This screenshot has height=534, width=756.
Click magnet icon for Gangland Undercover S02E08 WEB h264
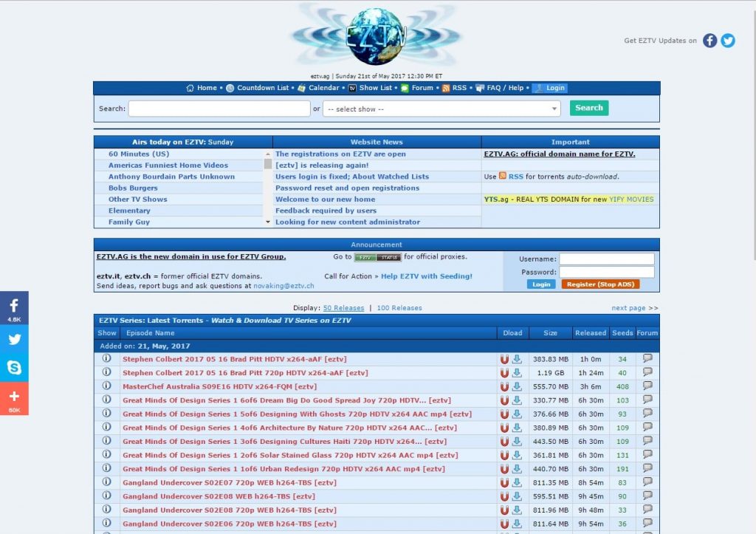pos(504,496)
